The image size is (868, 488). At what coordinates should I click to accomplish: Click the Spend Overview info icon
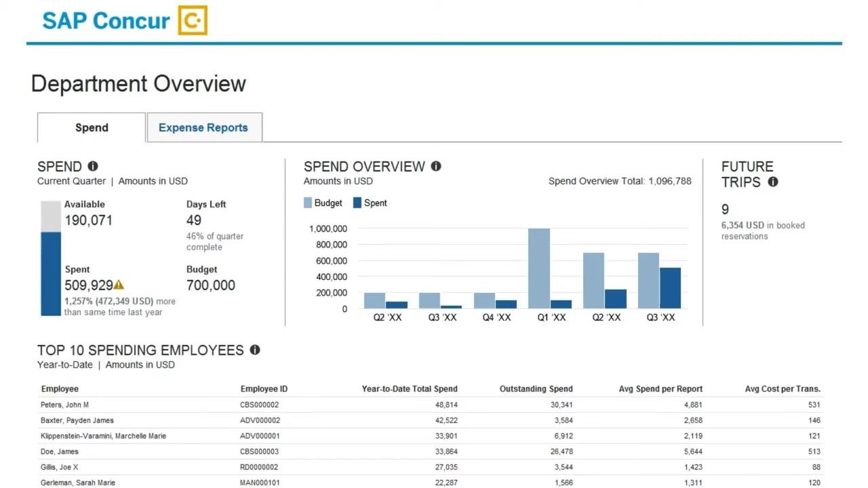[x=436, y=166]
